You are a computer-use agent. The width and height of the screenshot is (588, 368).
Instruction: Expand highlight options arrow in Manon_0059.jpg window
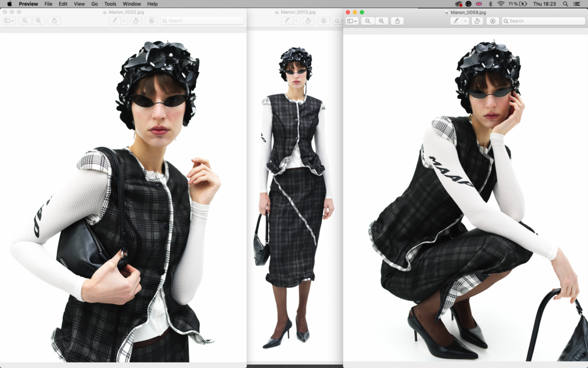pyautogui.click(x=465, y=21)
